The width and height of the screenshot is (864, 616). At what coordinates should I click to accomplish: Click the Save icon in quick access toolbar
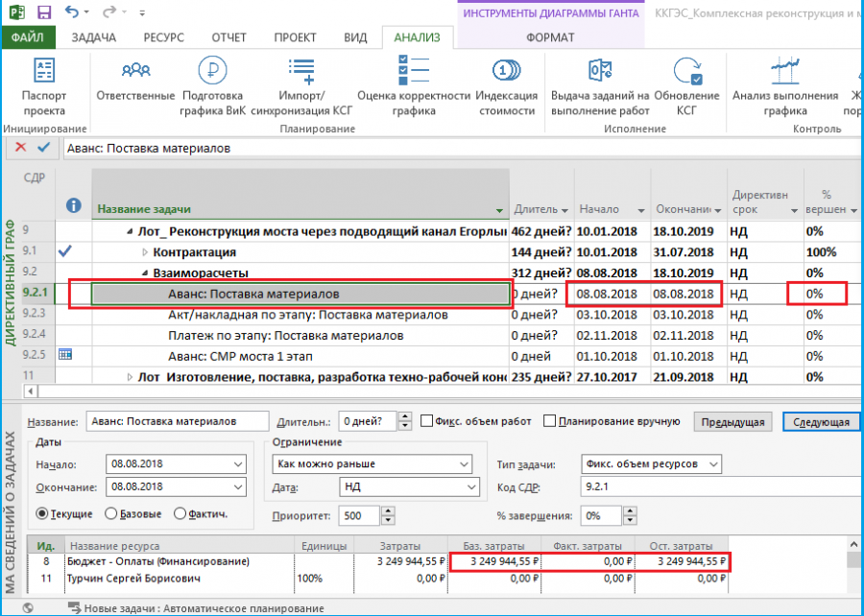pyautogui.click(x=43, y=12)
